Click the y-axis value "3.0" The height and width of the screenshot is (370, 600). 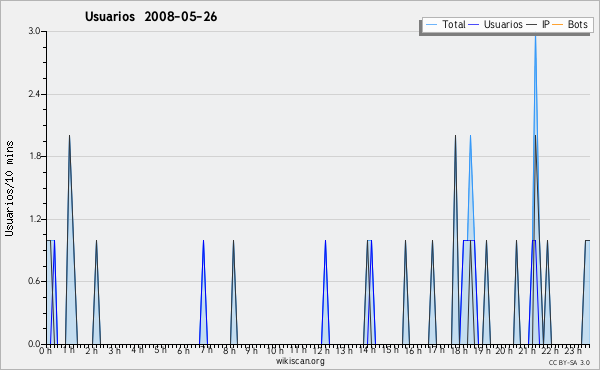pos(34,31)
